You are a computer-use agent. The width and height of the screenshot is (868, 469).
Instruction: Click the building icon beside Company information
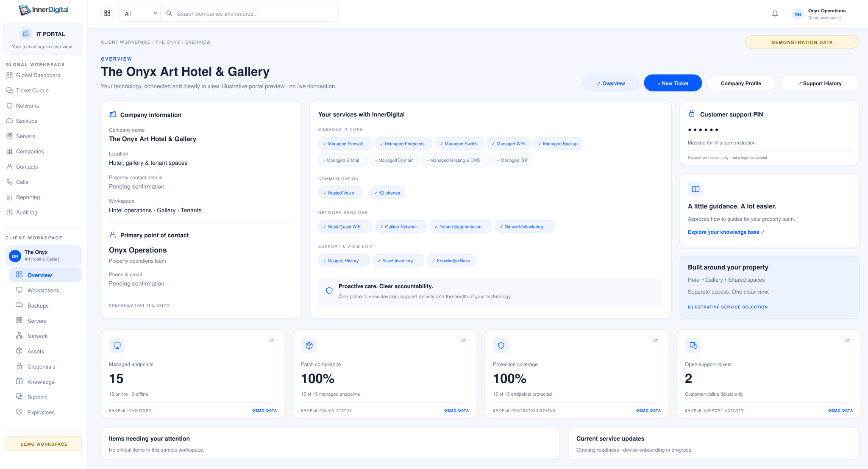(x=113, y=114)
